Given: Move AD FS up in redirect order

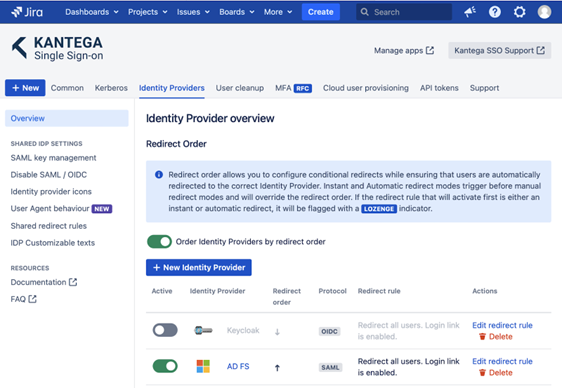Looking at the screenshot, I should pos(277,368).
